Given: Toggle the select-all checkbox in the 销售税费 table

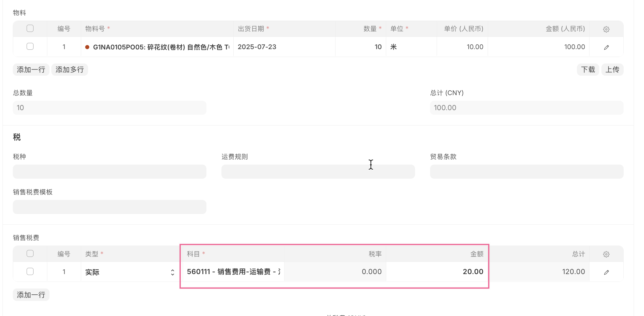Looking at the screenshot, I should click(30, 253).
